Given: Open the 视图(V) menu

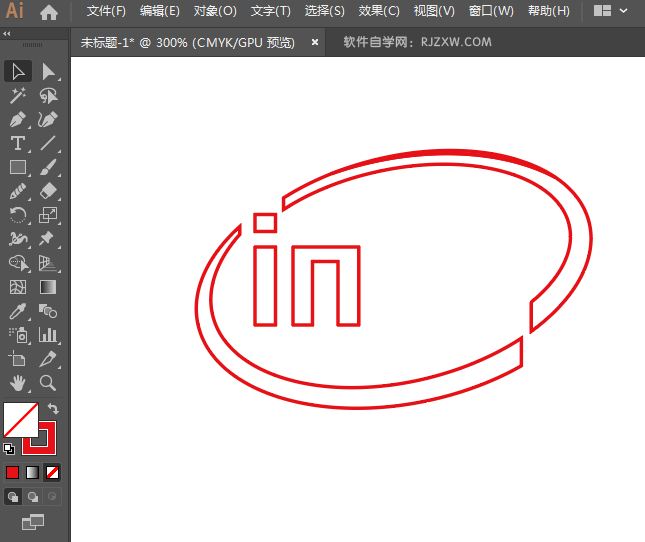Looking at the screenshot, I should 434,11.
